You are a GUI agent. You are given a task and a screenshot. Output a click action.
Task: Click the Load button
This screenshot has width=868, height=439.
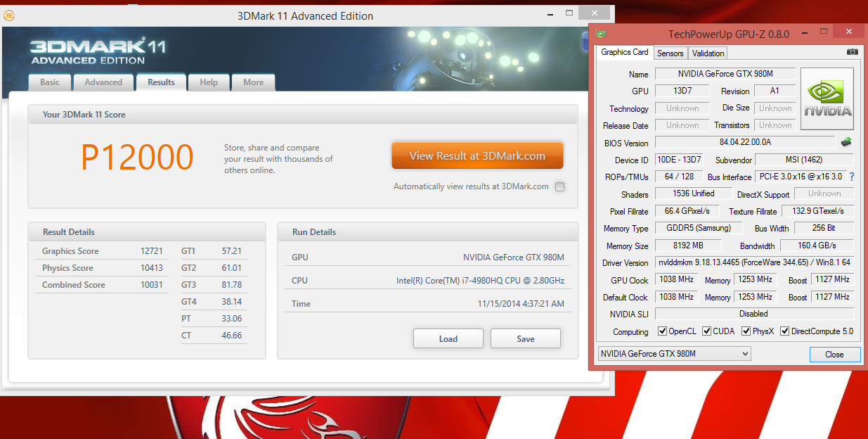tap(448, 338)
